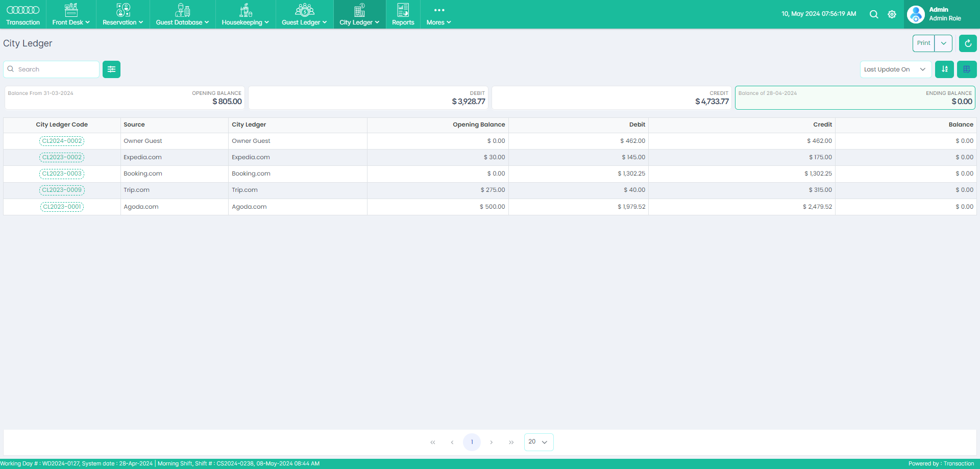This screenshot has height=469, width=980.
Task: Click the Opening Balance column header
Action: coord(438,125)
